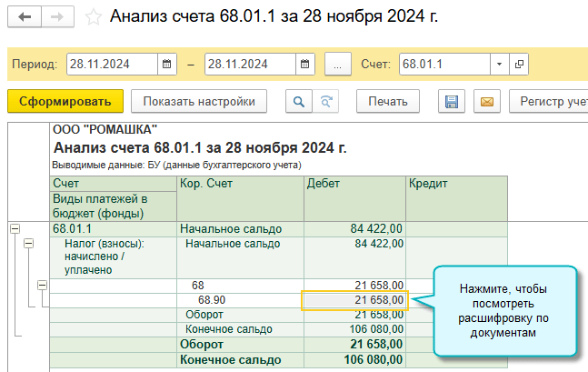This screenshot has width=588, height=372.
Task: Click the Сформировать button
Action: click(65, 101)
